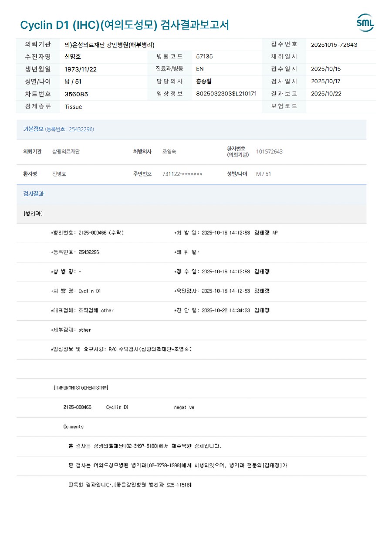The width and height of the screenshot is (392, 554).
Task: Select the patient name 신명호 in header table
Action: pyautogui.click(x=73, y=57)
